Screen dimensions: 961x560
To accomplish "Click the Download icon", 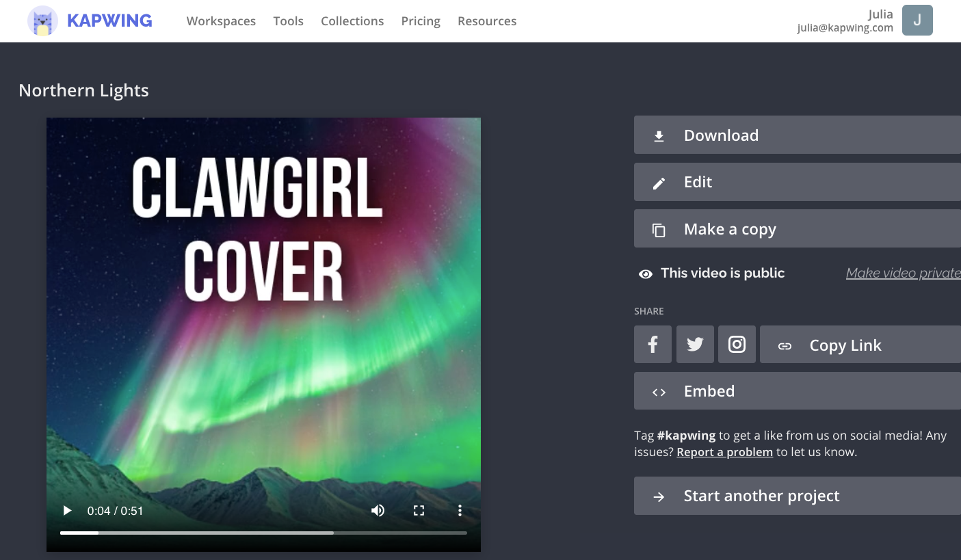I will tap(659, 135).
